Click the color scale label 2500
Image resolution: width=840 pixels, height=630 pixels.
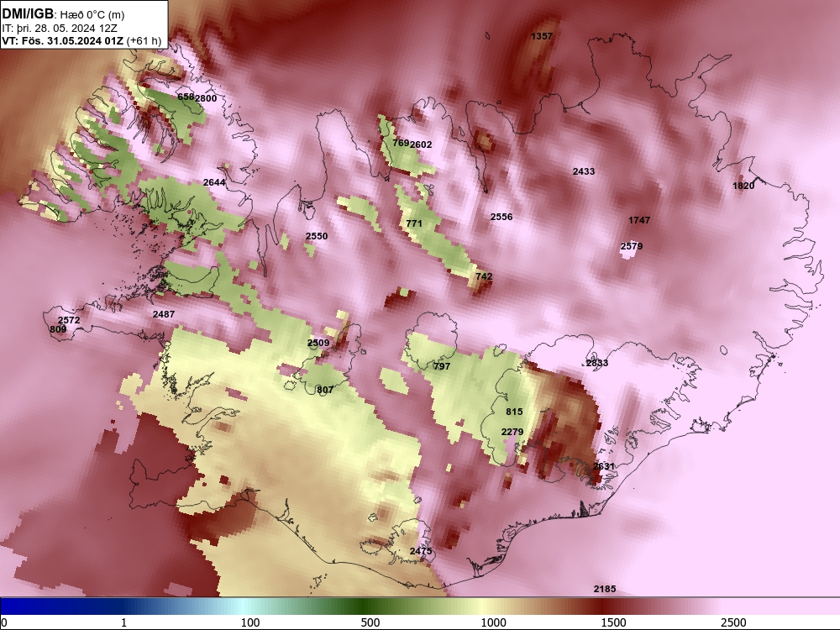(x=733, y=622)
